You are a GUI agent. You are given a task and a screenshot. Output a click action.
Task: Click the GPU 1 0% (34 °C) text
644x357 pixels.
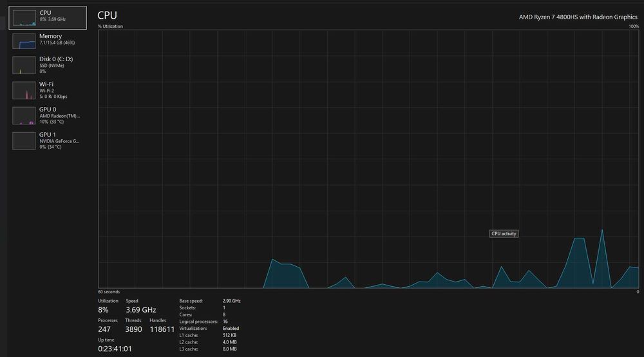pyautogui.click(x=50, y=147)
